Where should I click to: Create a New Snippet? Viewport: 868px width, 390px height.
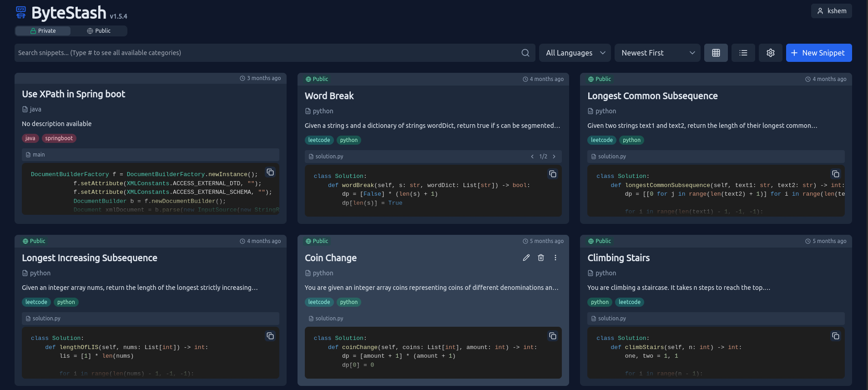click(x=819, y=53)
